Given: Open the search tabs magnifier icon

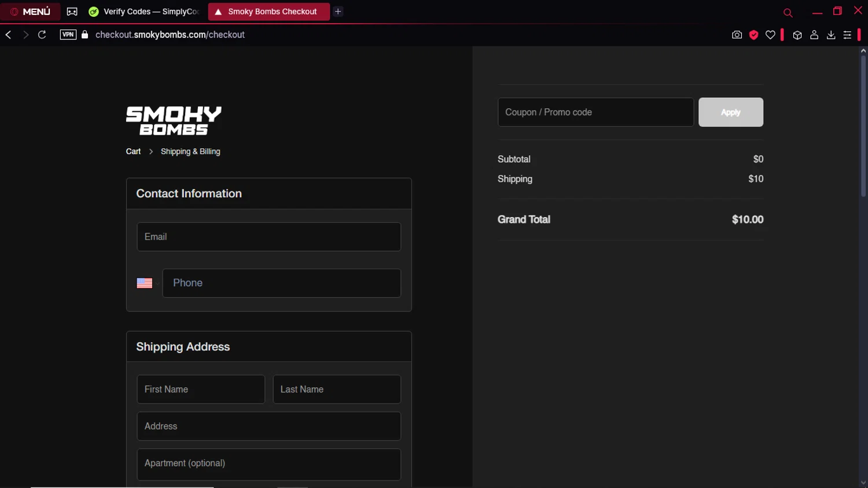Looking at the screenshot, I should pyautogui.click(x=788, y=13).
